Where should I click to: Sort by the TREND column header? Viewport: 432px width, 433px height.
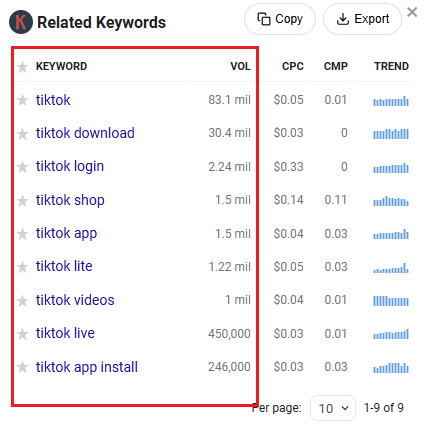391,66
